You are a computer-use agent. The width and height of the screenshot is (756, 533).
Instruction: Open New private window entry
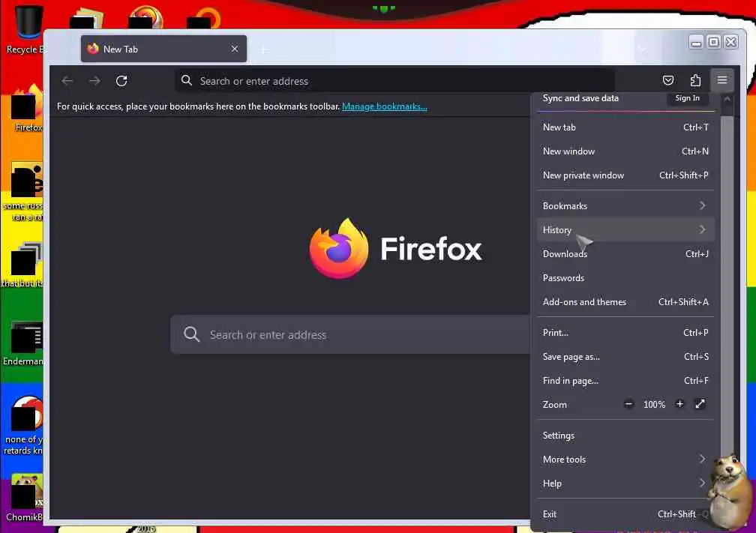tap(625, 175)
